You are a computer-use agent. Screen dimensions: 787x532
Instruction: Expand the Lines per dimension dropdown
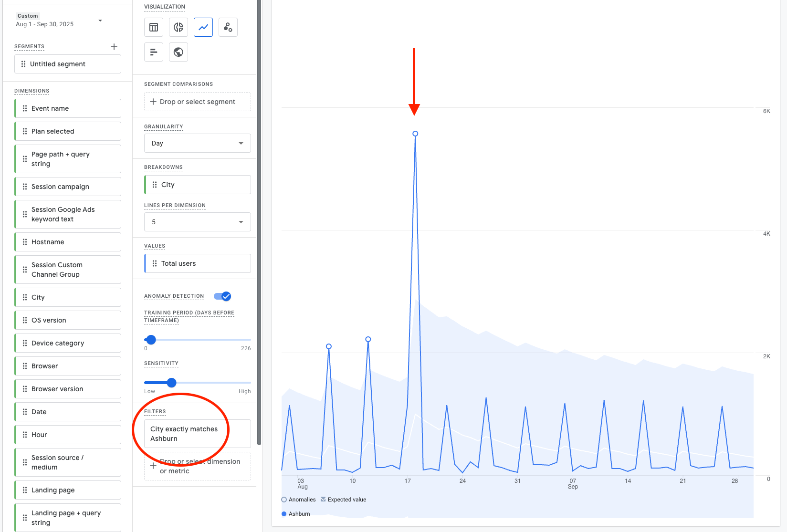click(x=197, y=222)
